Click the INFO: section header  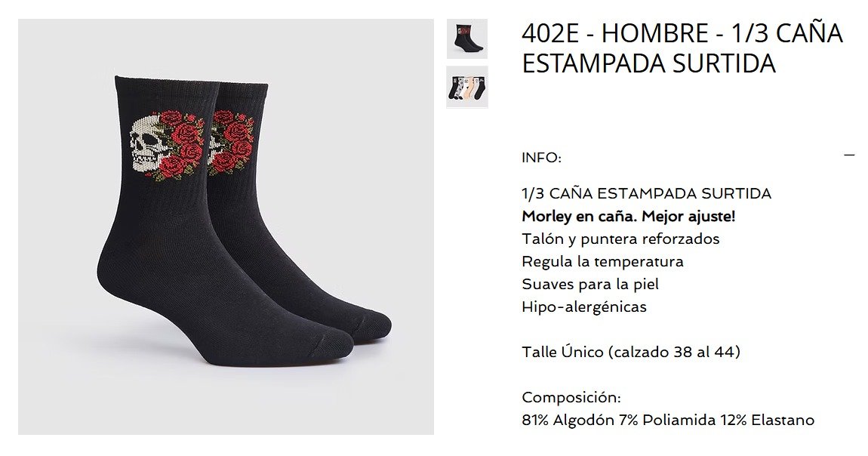click(541, 158)
